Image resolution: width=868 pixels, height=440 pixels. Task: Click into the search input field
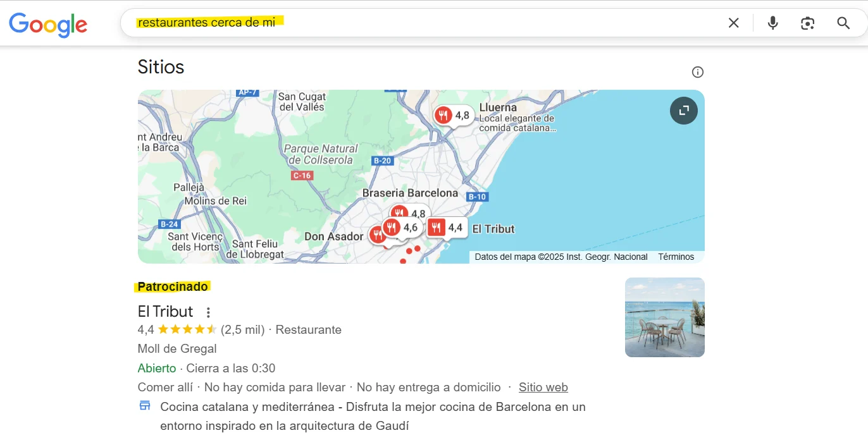[x=418, y=23]
